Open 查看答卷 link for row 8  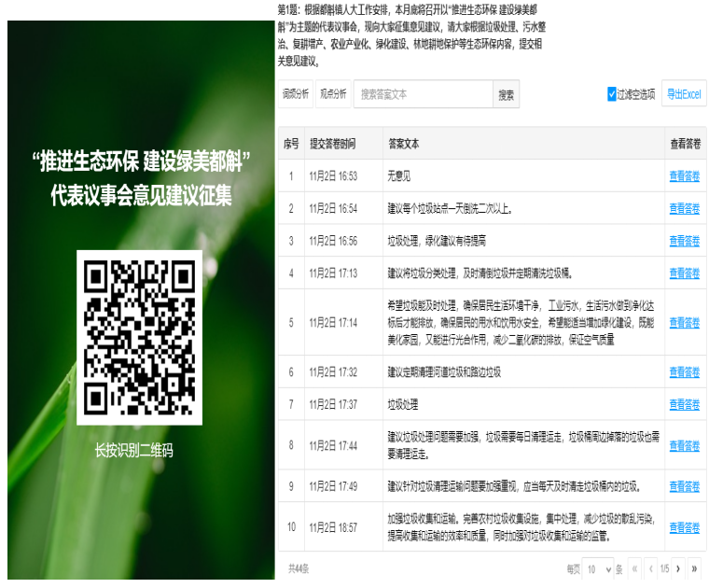[685, 445]
